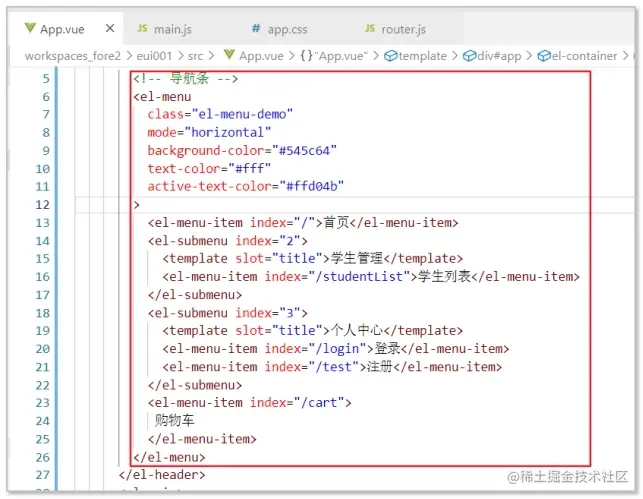Expand the breadcrumb chevron after src

211,56
